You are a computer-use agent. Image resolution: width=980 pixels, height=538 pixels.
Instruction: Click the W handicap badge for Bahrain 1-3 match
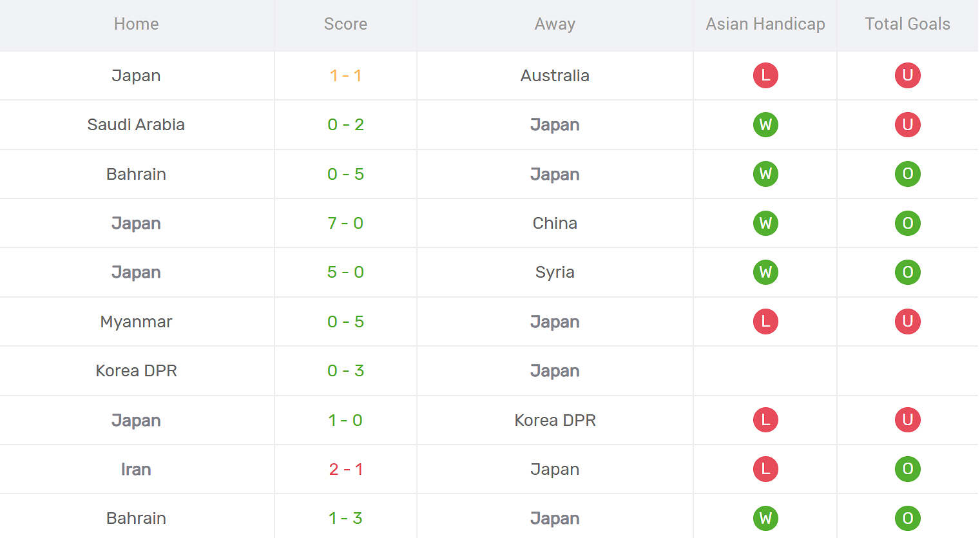point(765,518)
